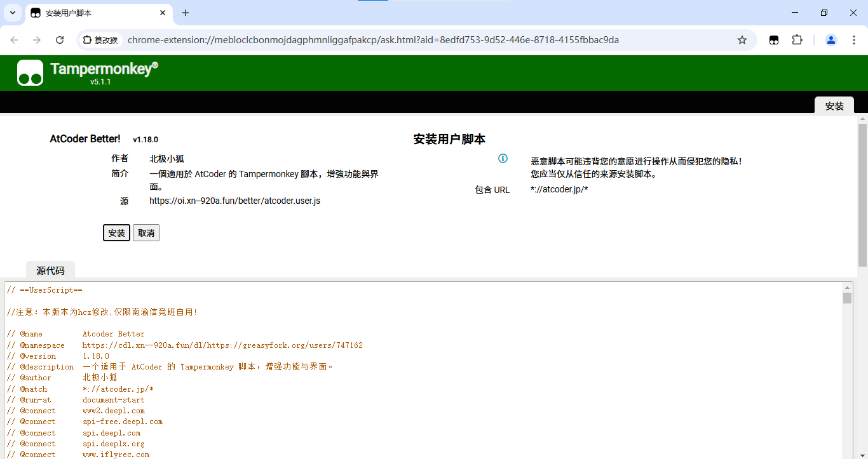Bookmark this page with the star icon
Screen dimensions: 868x459
742,40
